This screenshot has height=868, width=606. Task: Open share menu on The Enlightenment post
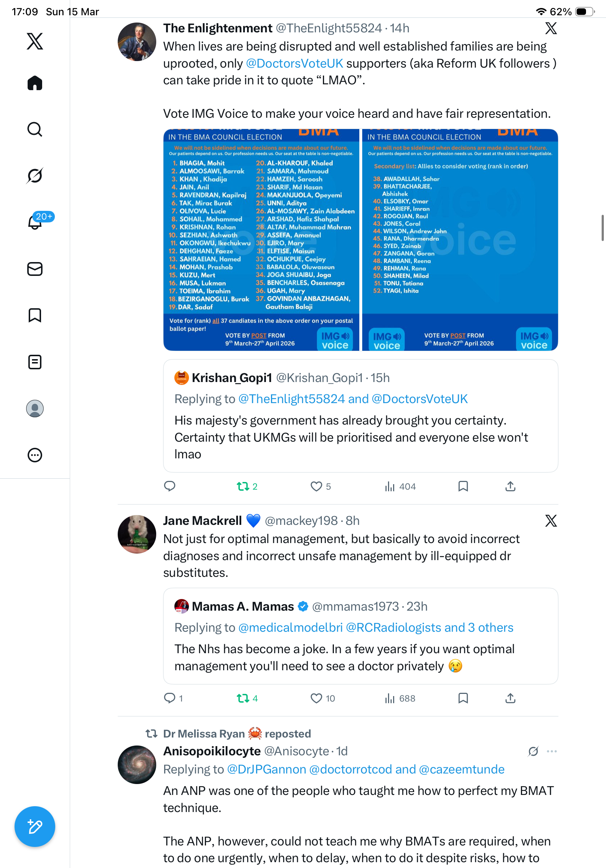[510, 486]
